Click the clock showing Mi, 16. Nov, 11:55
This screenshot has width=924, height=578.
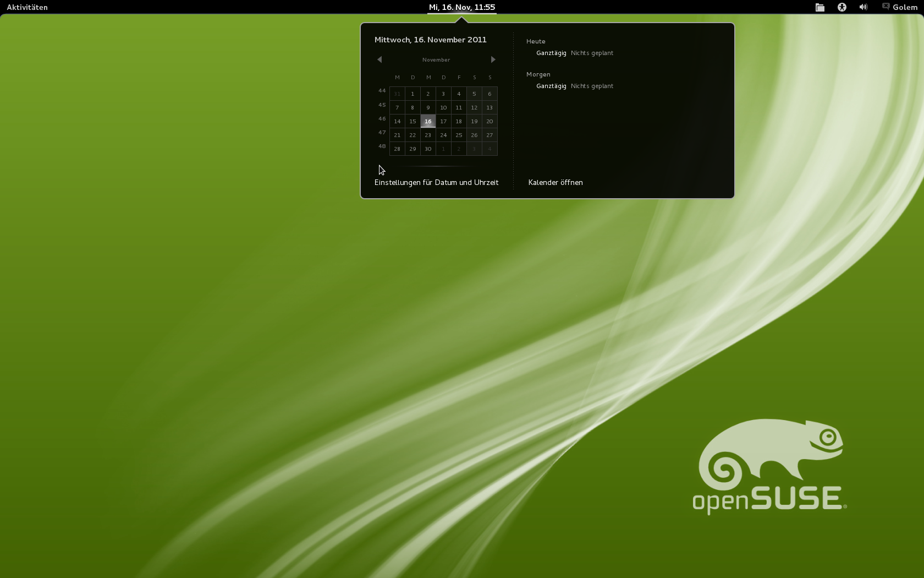[x=461, y=8]
